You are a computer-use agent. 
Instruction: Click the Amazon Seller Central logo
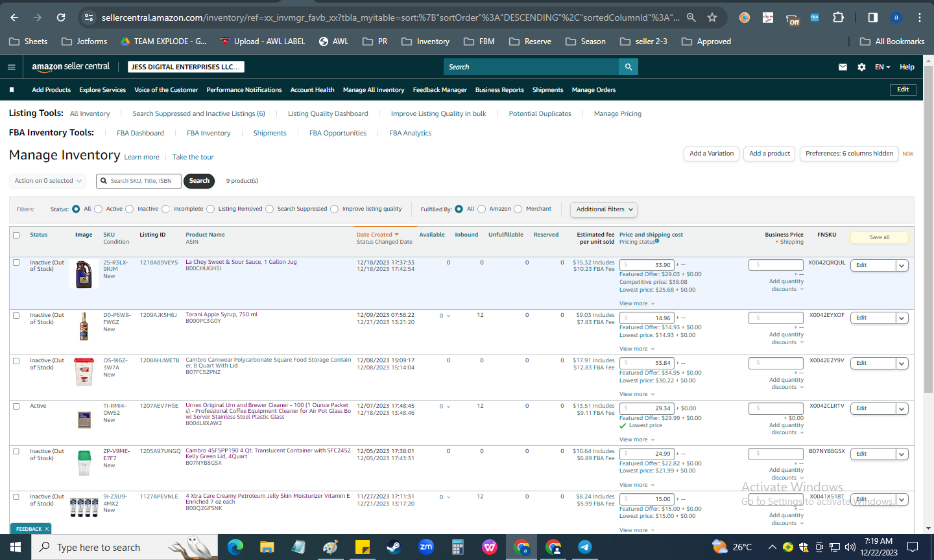(x=71, y=67)
